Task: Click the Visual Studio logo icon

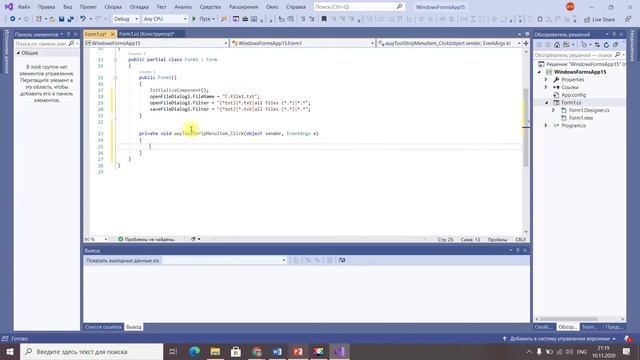Action: (x=9, y=7)
